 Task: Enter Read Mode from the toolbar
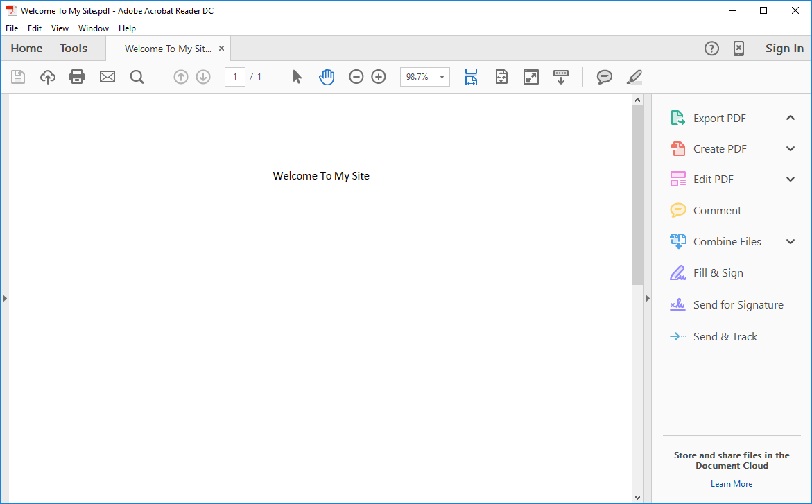531,76
